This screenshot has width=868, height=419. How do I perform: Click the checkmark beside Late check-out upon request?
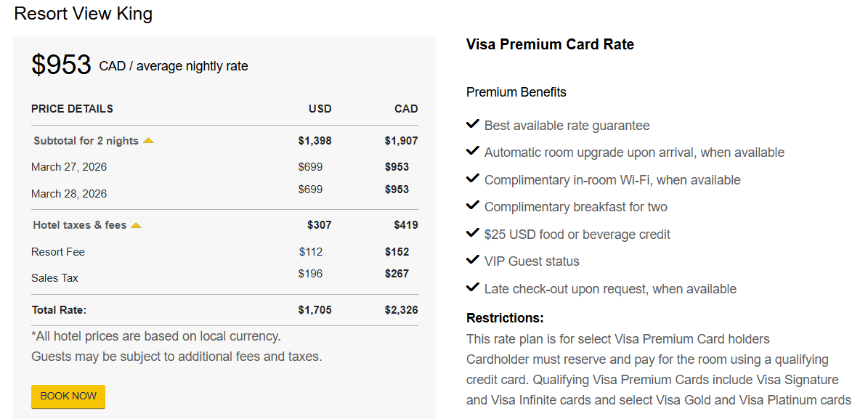click(x=472, y=287)
